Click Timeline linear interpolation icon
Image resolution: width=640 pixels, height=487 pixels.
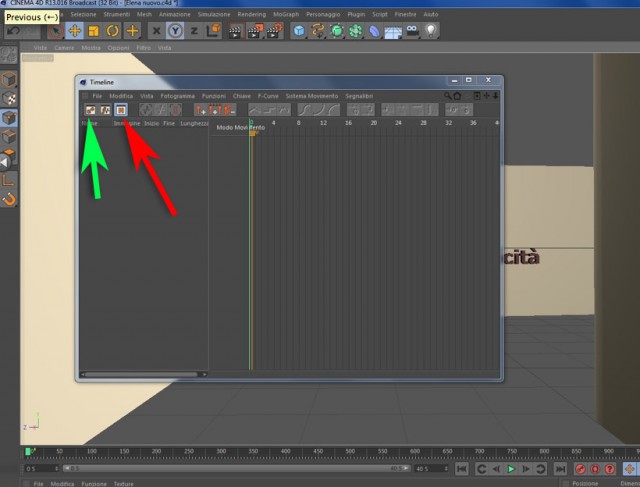(255, 109)
